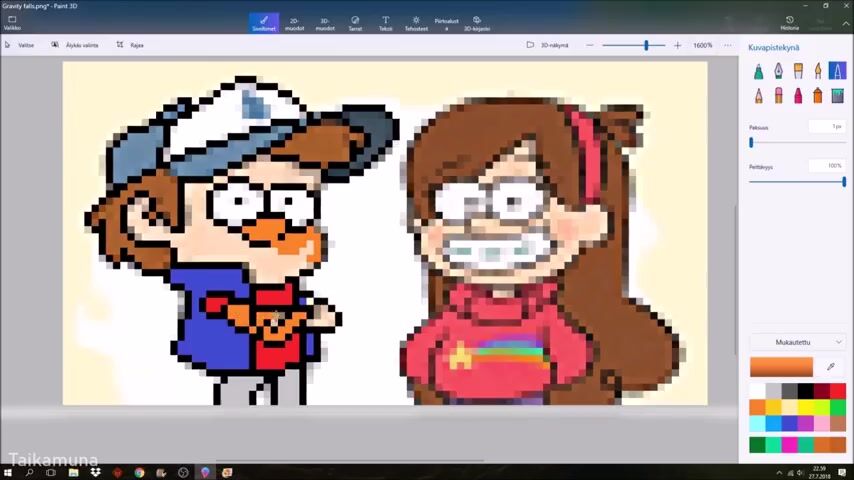Click the Peittävyys opacity slider handle
Image resolution: width=854 pixels, height=480 pixels.
coord(844,182)
